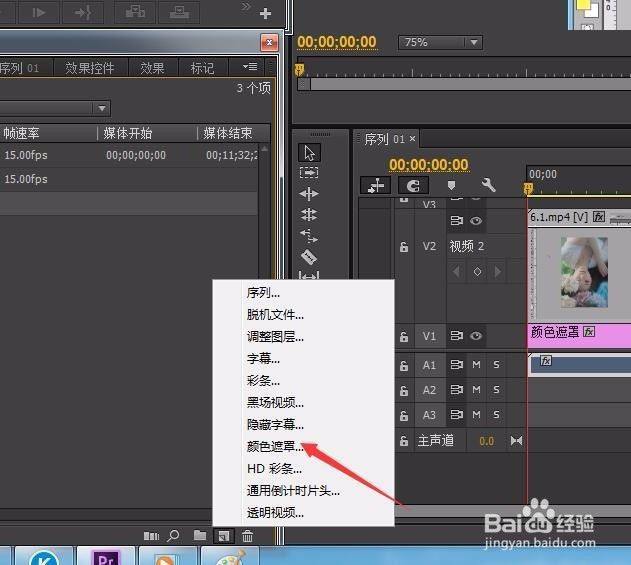Viewport: 631px width, 565px height.
Task: Open the media player taskbar icon
Action: [x=167, y=557]
